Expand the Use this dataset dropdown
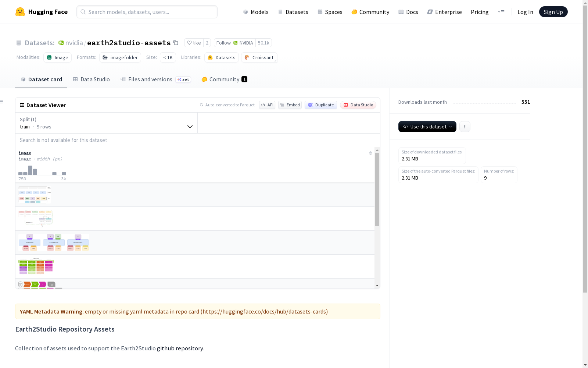Viewport: 588px width, 368px height. 427,127
